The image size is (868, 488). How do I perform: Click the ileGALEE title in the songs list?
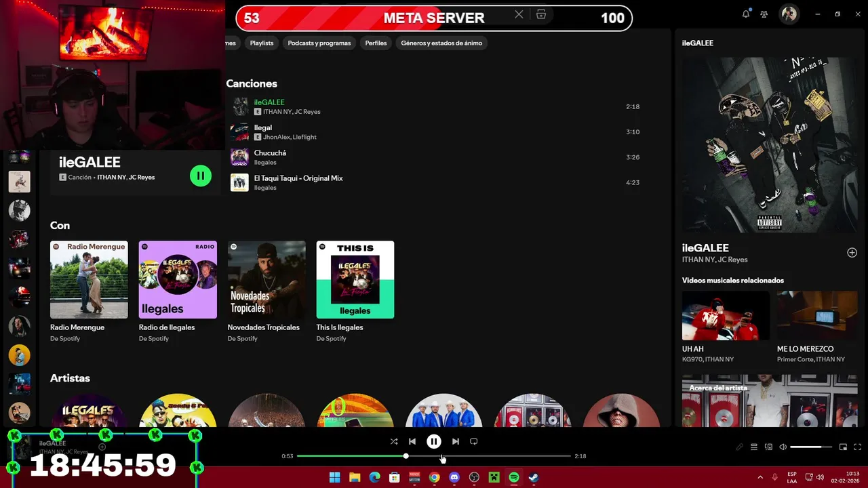click(269, 102)
